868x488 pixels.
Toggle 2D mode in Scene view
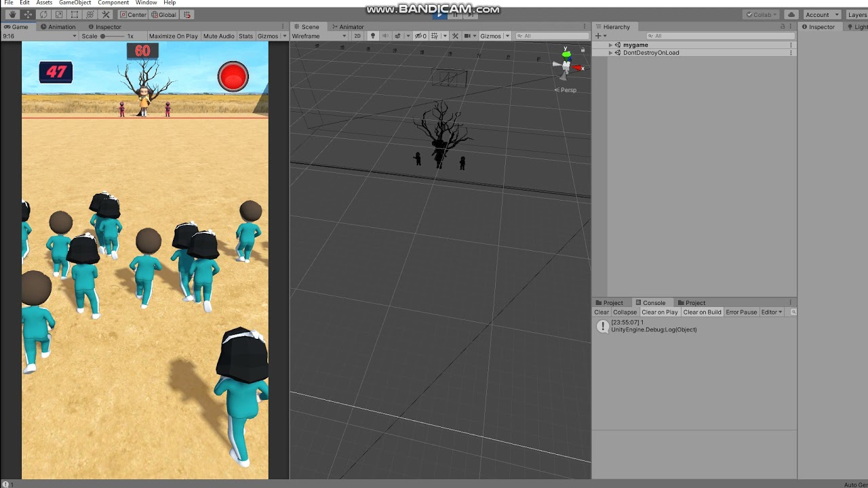357,36
